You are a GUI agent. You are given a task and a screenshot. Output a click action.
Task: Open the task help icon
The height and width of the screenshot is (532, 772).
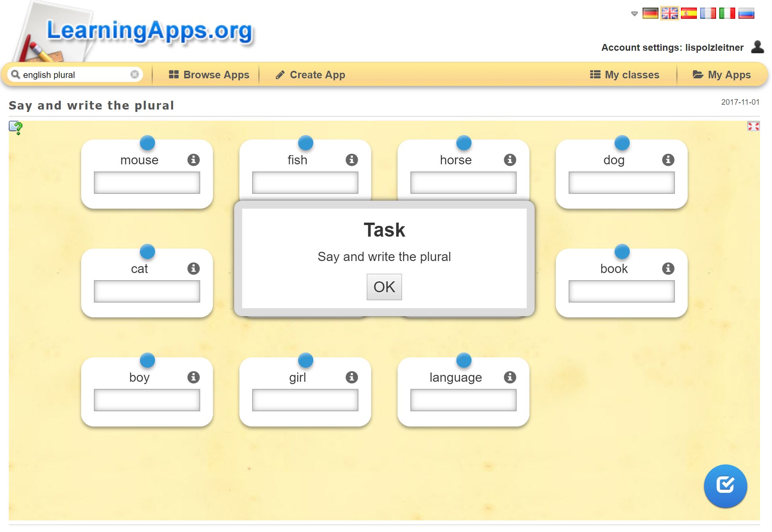pos(16,128)
